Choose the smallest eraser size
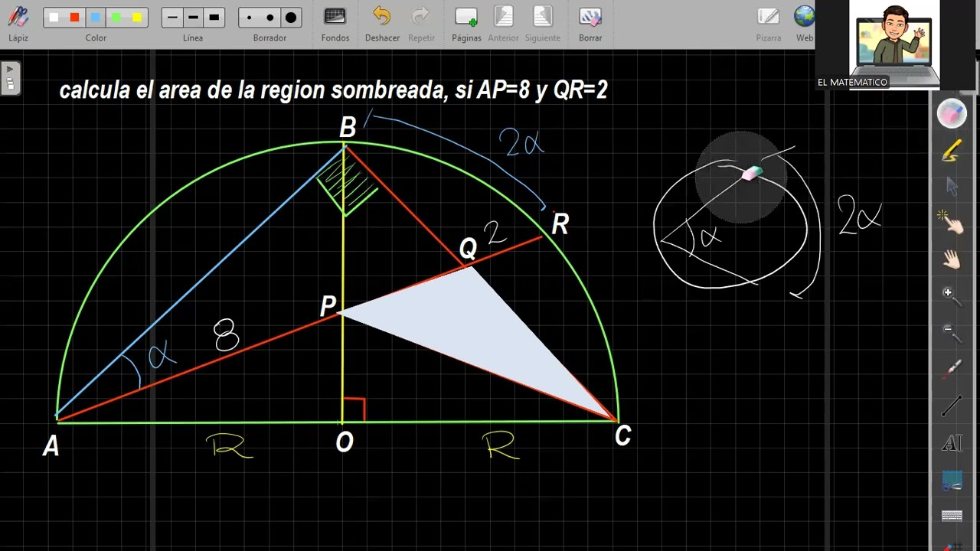 click(x=249, y=18)
